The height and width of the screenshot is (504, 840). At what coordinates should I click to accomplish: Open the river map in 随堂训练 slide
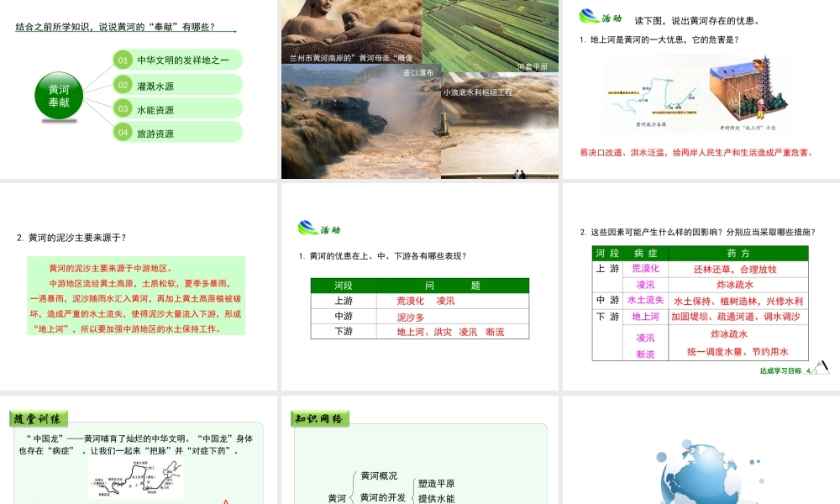[136, 478]
